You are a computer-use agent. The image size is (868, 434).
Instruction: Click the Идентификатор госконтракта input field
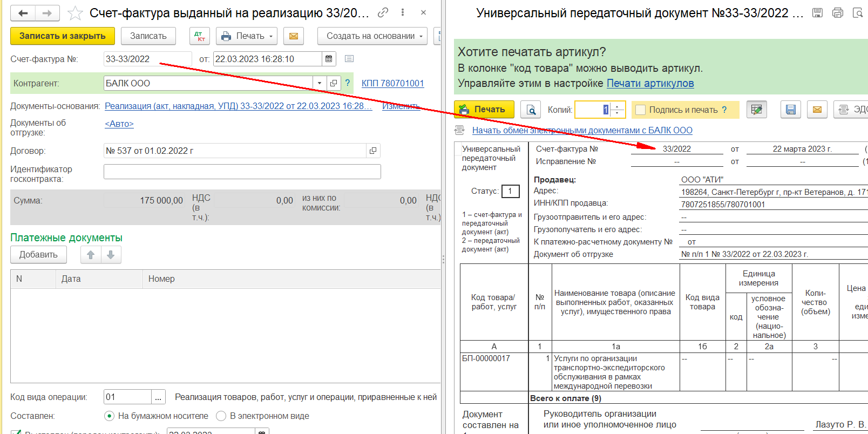242,172
